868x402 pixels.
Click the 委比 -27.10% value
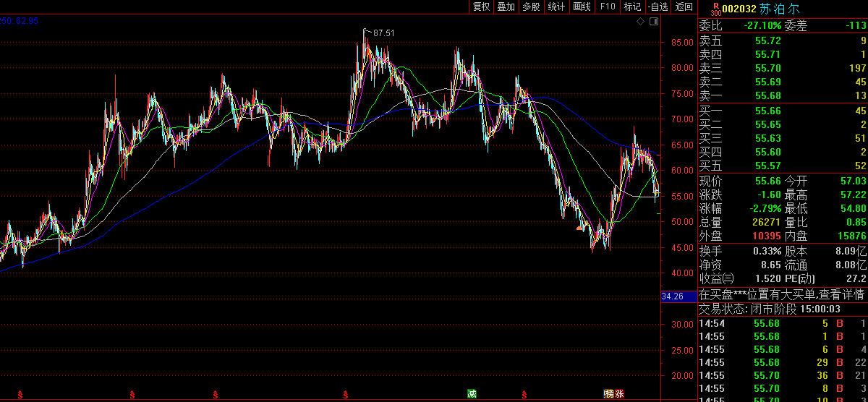(762, 25)
